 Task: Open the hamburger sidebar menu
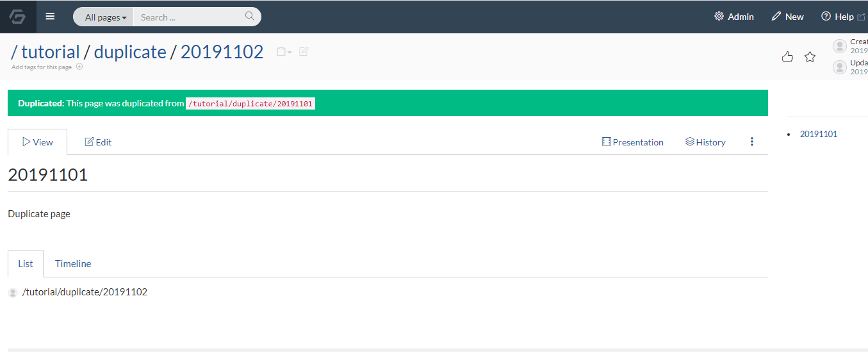(50, 17)
